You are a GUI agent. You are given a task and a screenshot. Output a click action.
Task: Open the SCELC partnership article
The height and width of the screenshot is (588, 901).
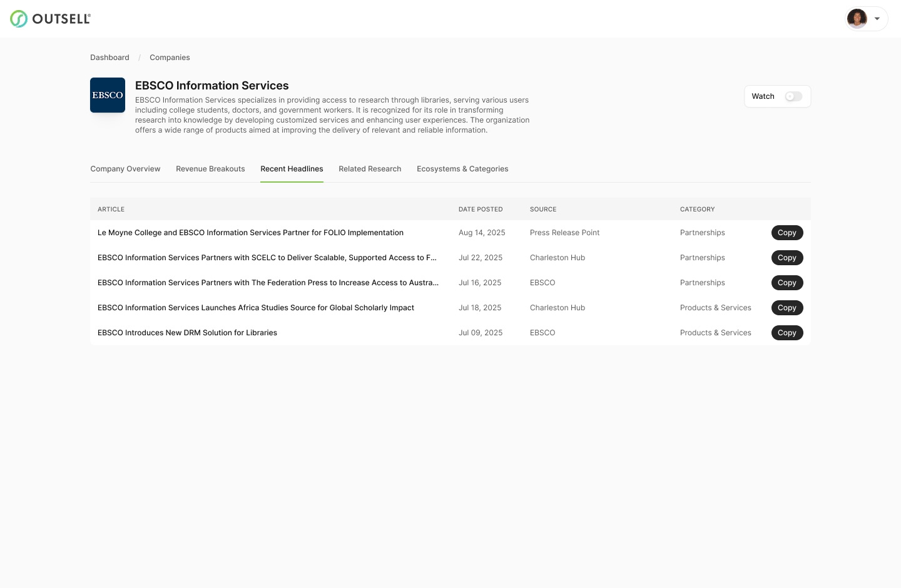pyautogui.click(x=267, y=257)
